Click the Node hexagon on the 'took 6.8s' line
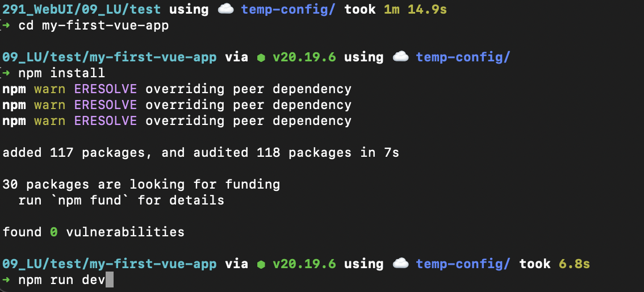Viewport: 644px width, 292px height. click(261, 264)
